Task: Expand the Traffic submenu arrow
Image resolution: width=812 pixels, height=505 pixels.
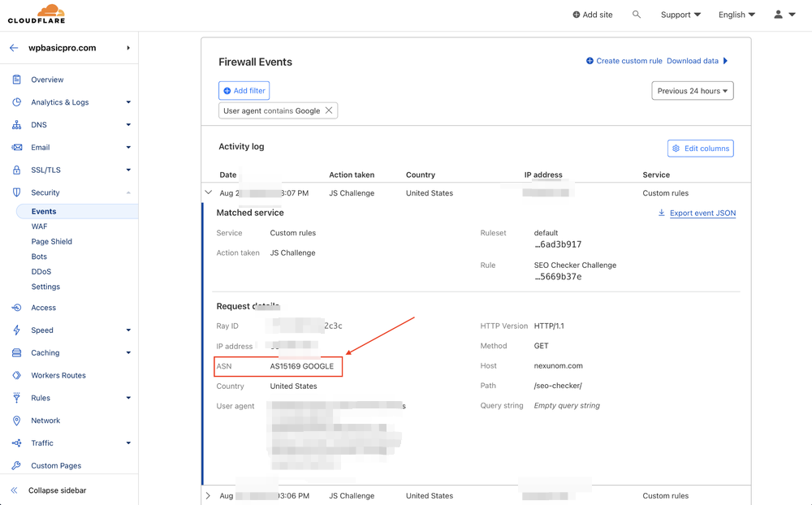Action: tap(128, 442)
